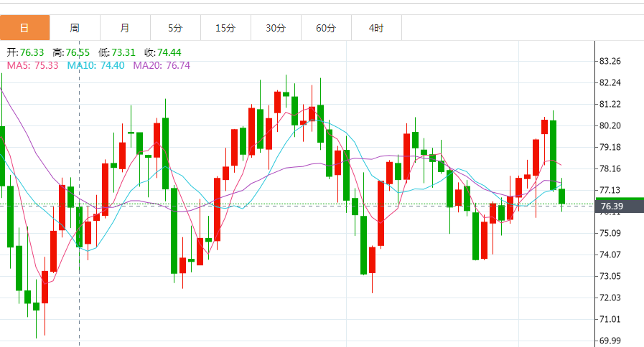The width and height of the screenshot is (644, 347).
Task: Click the blue vertical dashed crosshair line
Action: (79, 143)
